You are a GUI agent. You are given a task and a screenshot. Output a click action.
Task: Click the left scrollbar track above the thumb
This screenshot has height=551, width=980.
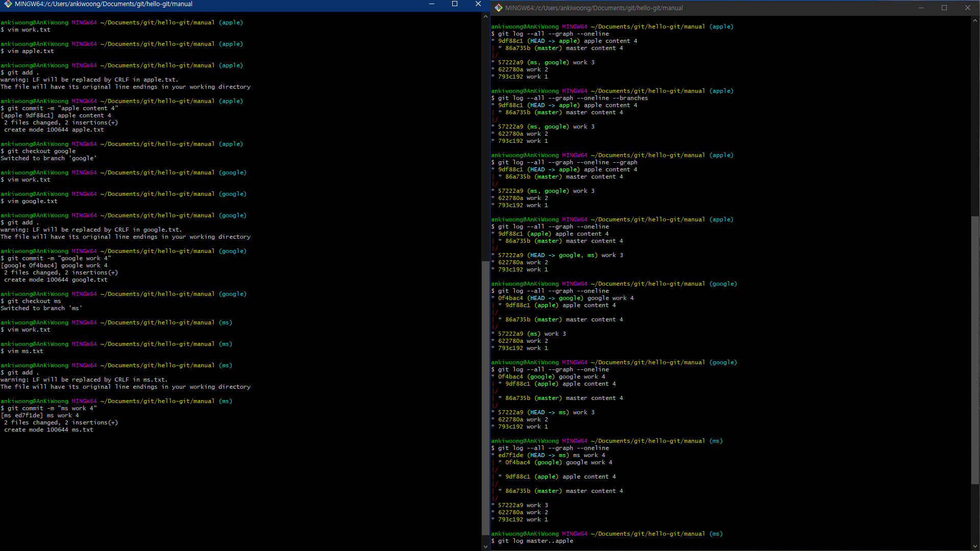(x=485, y=138)
